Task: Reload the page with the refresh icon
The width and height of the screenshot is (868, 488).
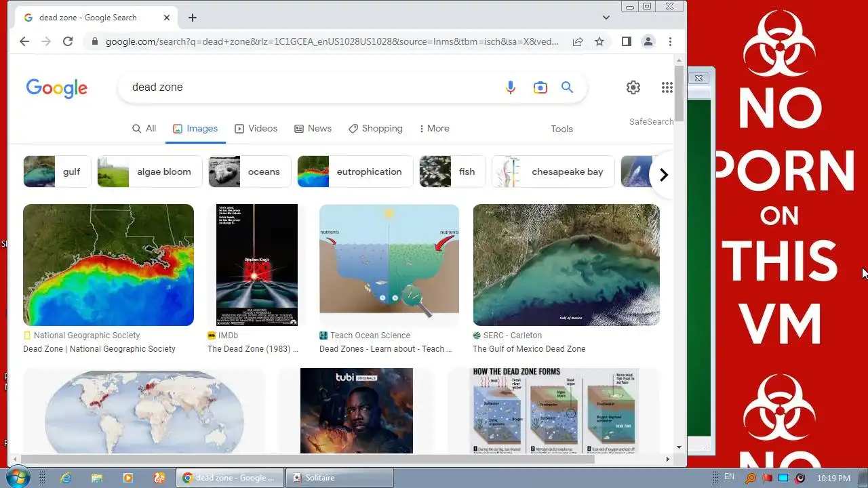Action: point(68,41)
